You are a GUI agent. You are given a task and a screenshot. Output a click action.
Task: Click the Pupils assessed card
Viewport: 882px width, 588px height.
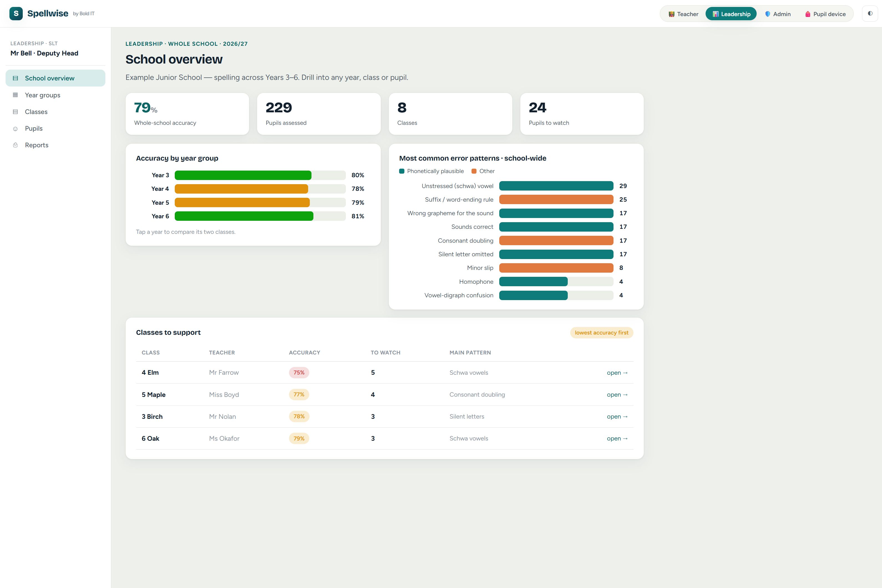[319, 114]
